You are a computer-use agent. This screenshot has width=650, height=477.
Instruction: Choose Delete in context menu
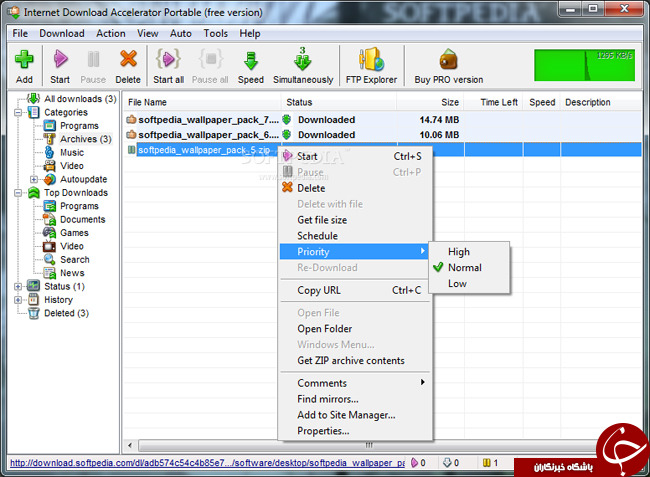(355, 188)
